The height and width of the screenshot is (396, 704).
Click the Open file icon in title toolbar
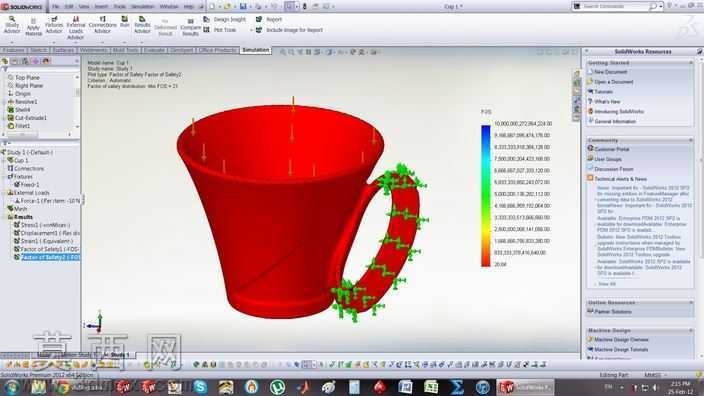[227, 6]
